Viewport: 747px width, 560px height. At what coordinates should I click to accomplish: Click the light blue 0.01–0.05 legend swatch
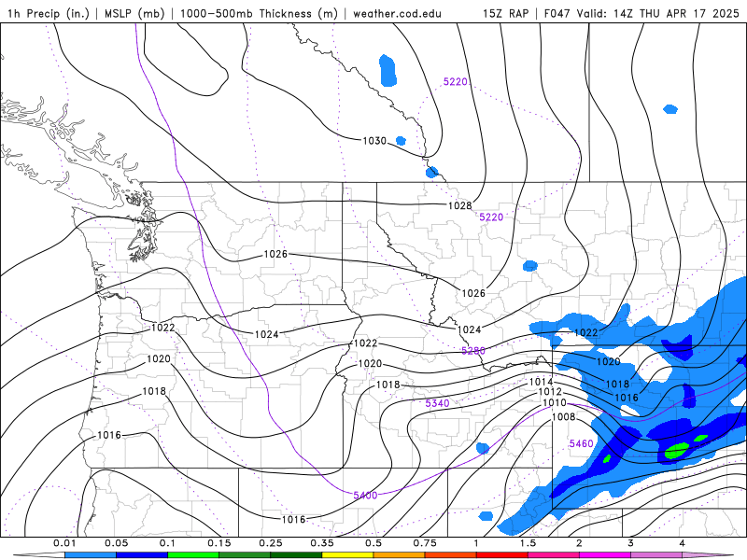click(91, 555)
